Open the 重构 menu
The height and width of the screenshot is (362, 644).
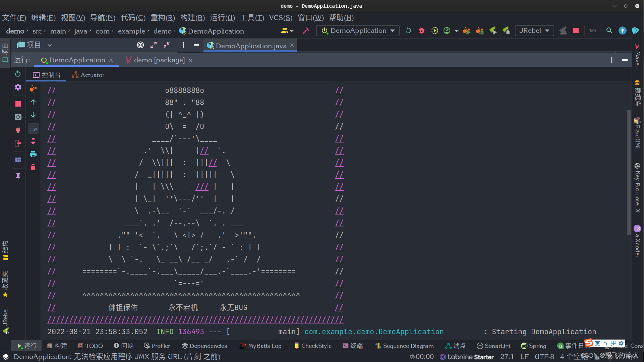[x=163, y=17]
